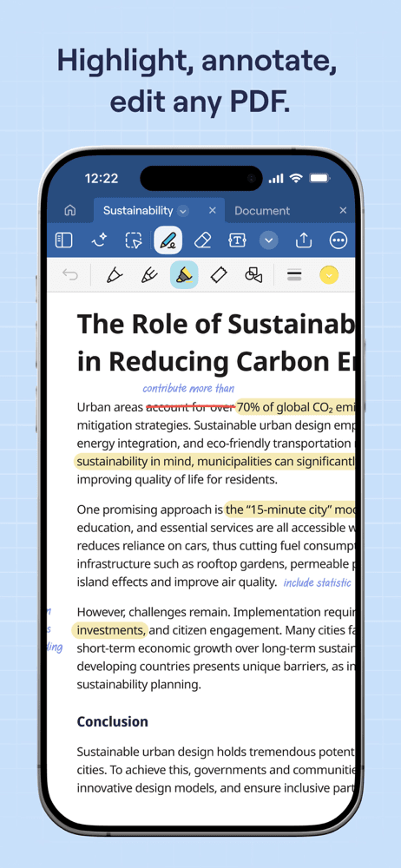Toggle the sidebar panel icon
Screen dimensions: 401x868
(x=63, y=240)
